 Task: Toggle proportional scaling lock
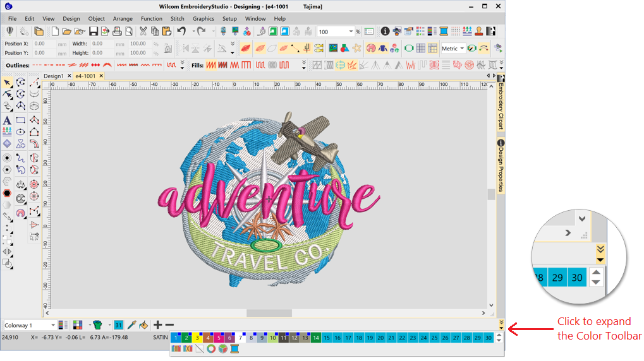coord(167,49)
